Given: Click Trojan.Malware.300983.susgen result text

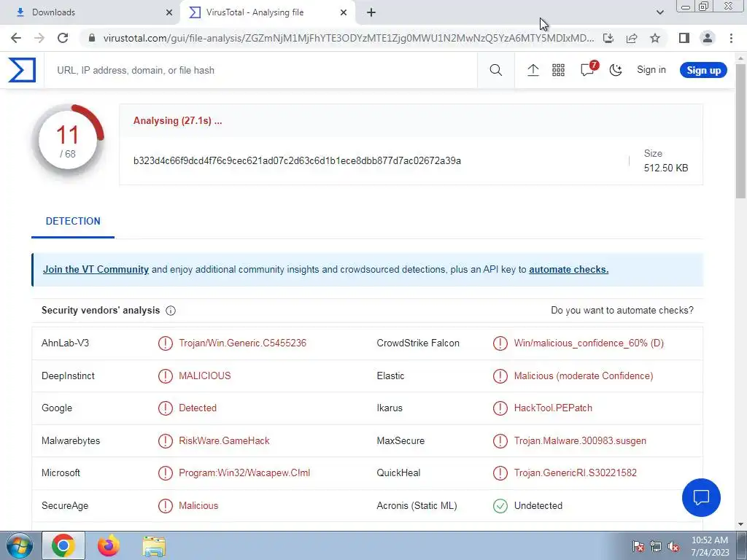Looking at the screenshot, I should click(580, 440).
